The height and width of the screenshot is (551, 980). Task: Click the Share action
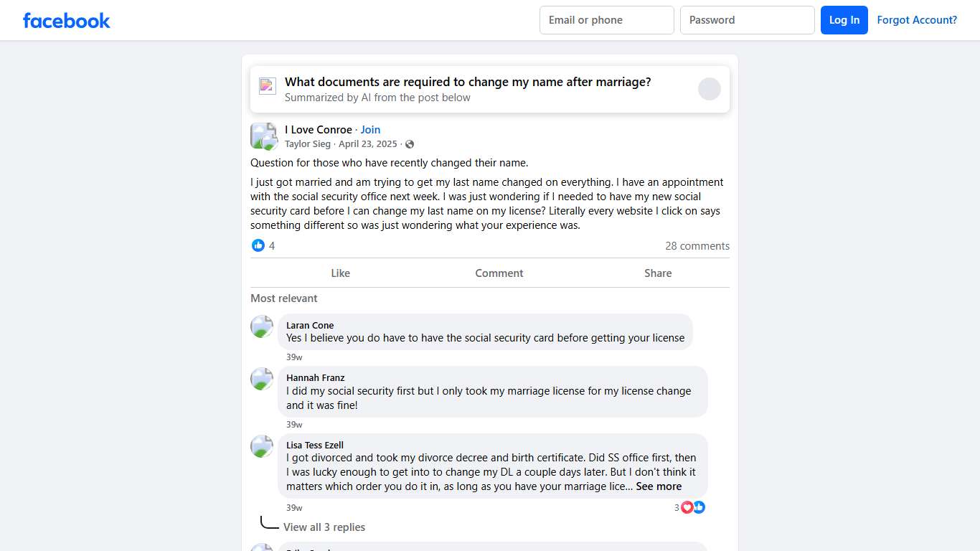[657, 273]
